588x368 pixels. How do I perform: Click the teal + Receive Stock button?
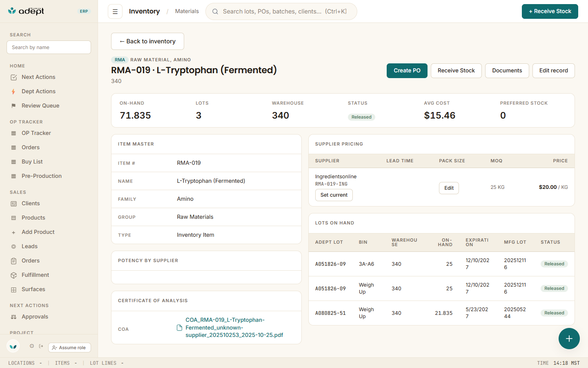(x=550, y=11)
